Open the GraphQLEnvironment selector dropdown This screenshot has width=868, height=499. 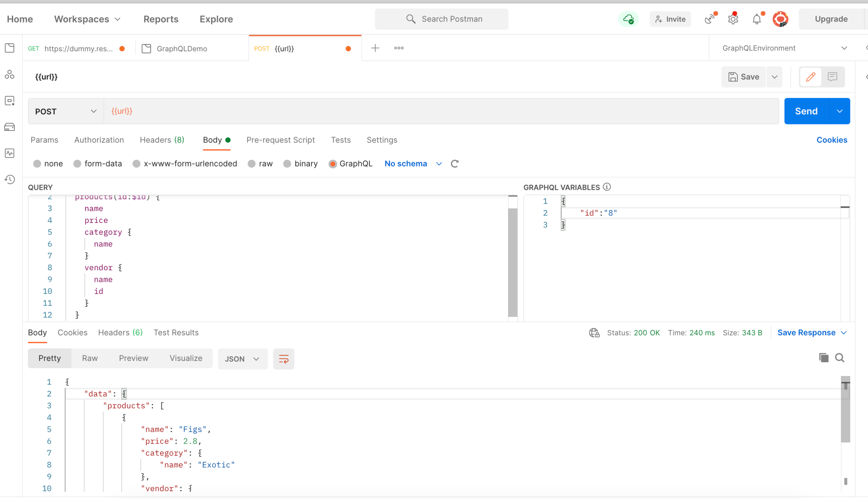point(785,48)
